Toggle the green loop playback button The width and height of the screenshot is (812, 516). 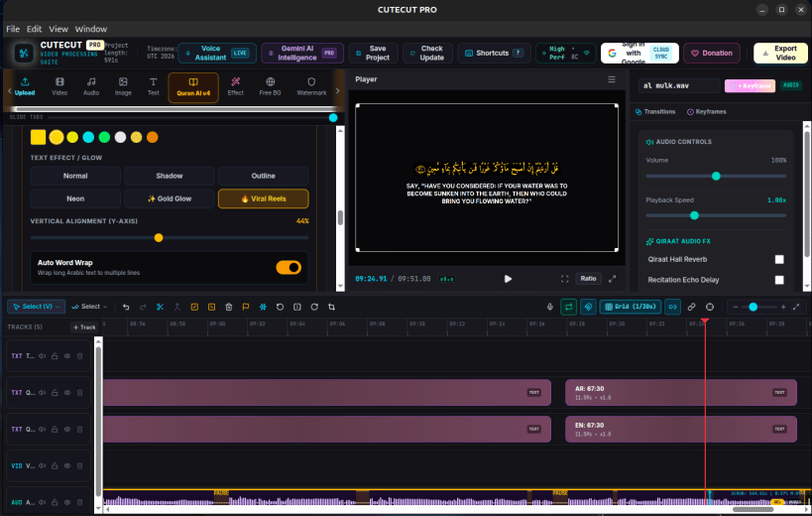(569, 307)
